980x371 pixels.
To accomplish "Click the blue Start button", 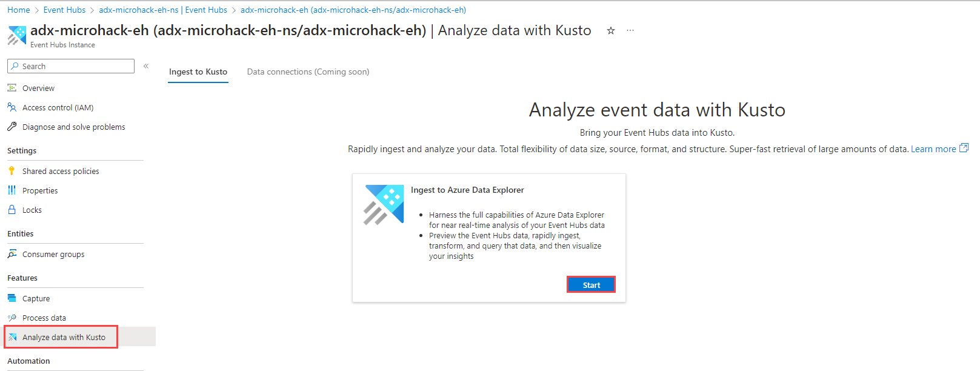I will click(591, 285).
